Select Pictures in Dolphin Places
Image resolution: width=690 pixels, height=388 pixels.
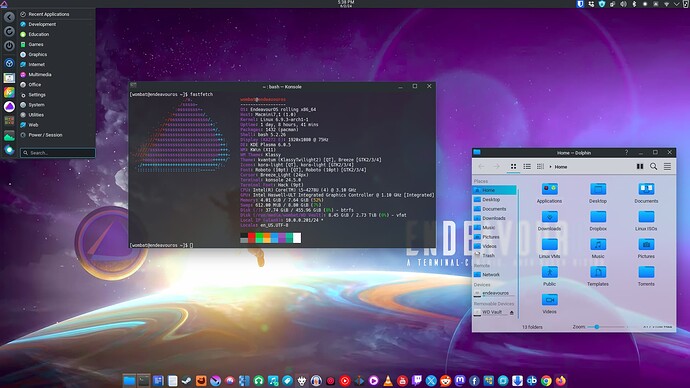pos(495,237)
